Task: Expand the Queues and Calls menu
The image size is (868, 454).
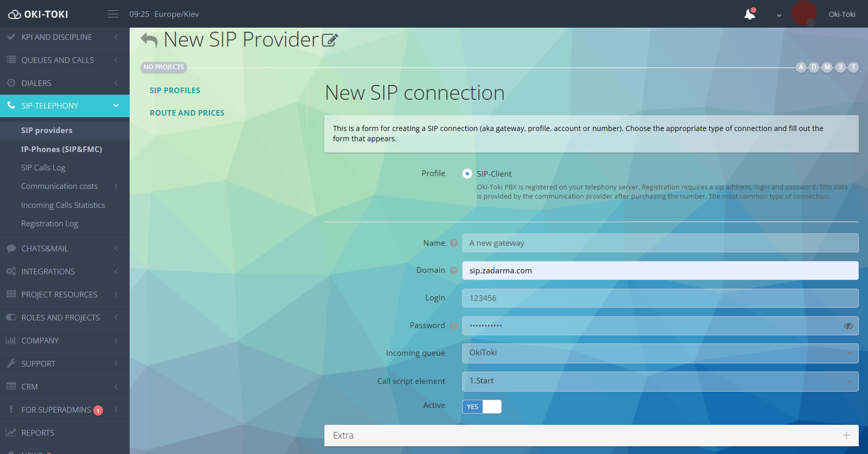Action: tap(57, 60)
